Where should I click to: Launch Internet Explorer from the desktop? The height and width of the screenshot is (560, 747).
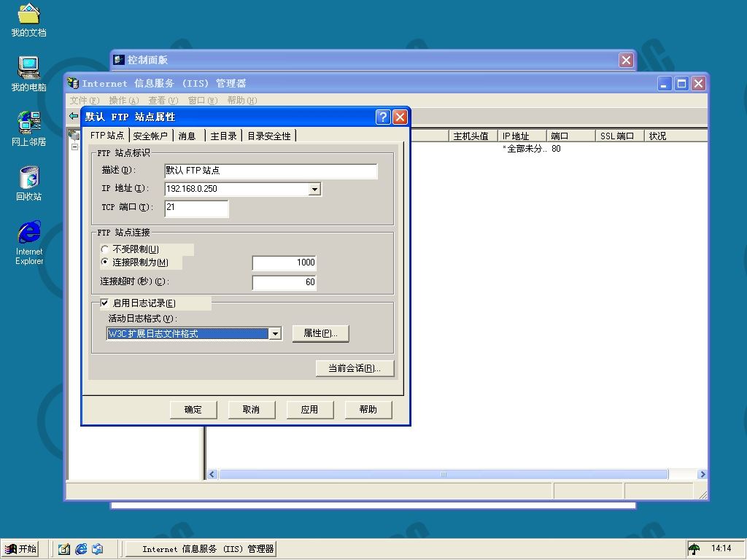tap(28, 242)
